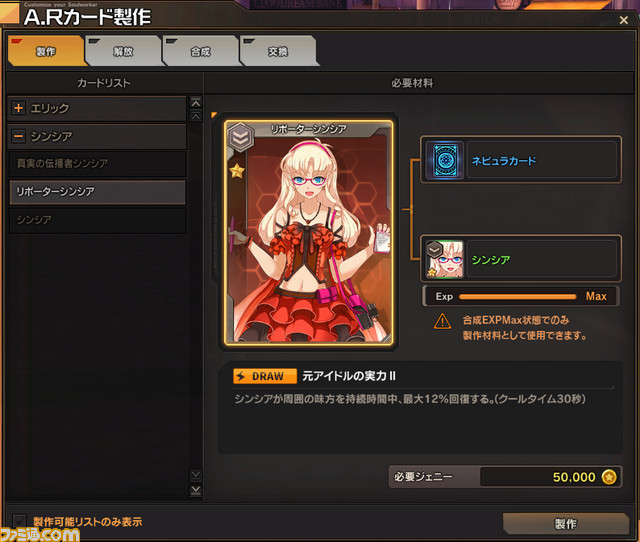Click the scroll-to-bottom double arrow in the card list

tap(196, 490)
